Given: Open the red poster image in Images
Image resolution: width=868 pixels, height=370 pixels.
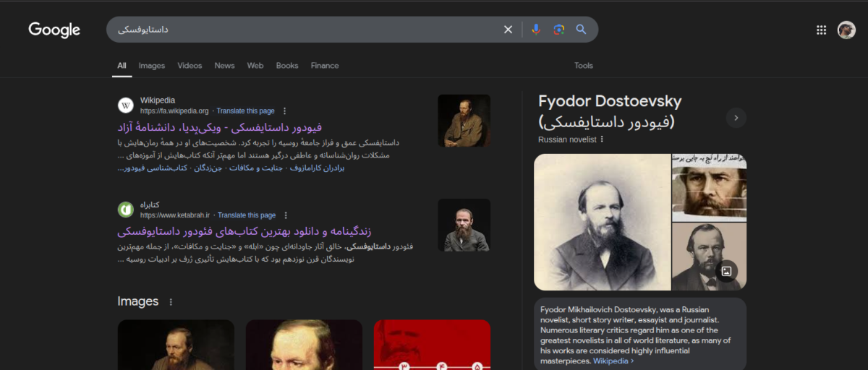Looking at the screenshot, I should 432,345.
